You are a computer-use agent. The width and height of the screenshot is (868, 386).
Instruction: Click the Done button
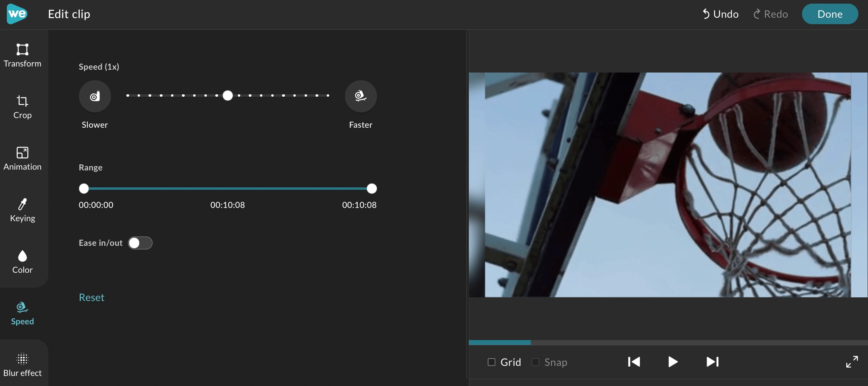pos(830,14)
